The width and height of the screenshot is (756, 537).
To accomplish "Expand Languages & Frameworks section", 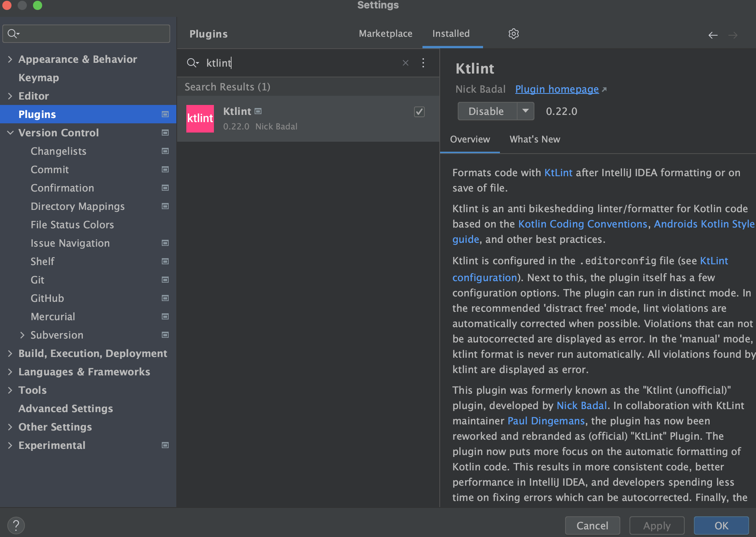I will pos(10,372).
